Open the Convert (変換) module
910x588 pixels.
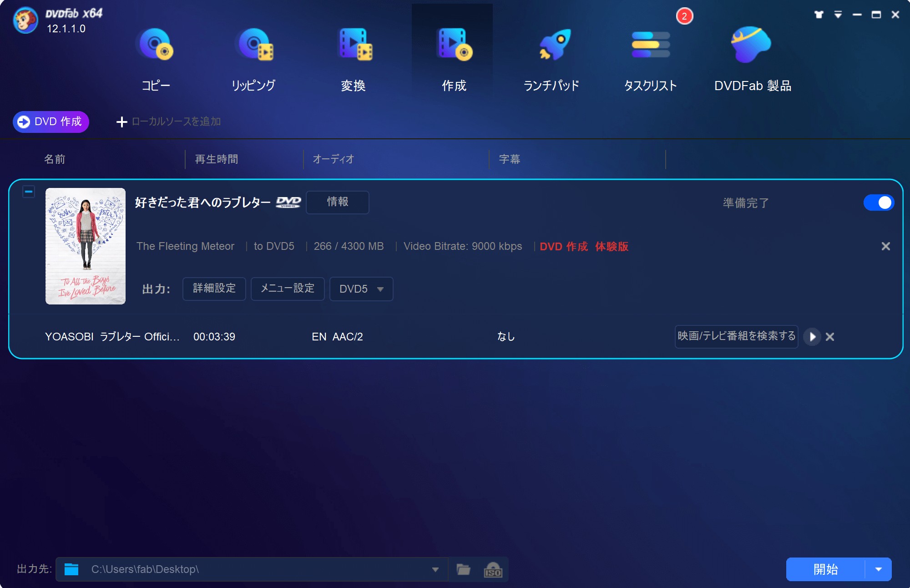tap(354, 60)
